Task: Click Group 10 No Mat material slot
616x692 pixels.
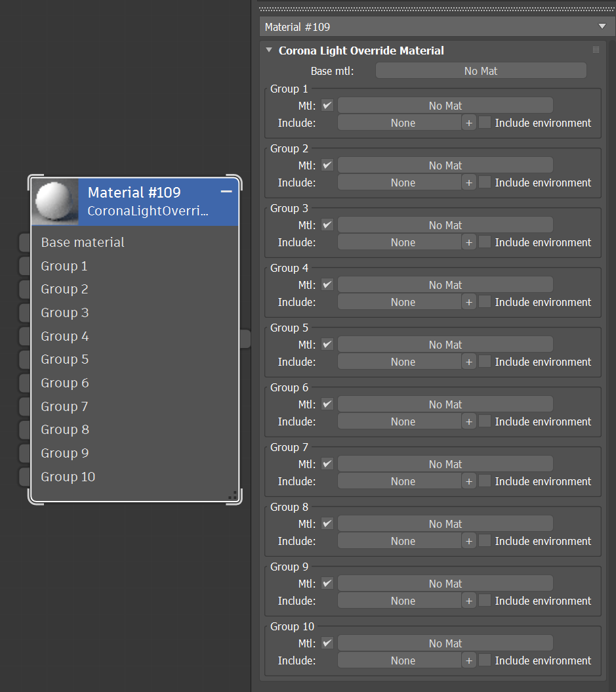Action: 445,643
